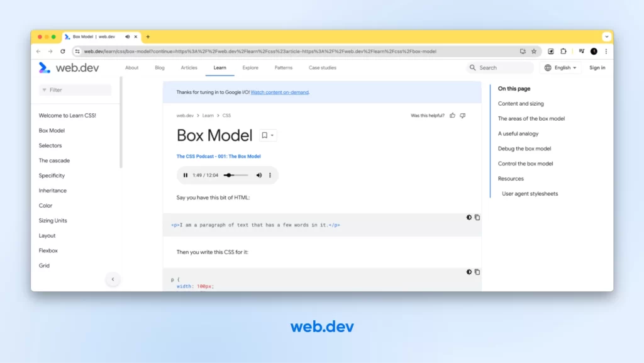Open media control icon in toolbar

582,52
